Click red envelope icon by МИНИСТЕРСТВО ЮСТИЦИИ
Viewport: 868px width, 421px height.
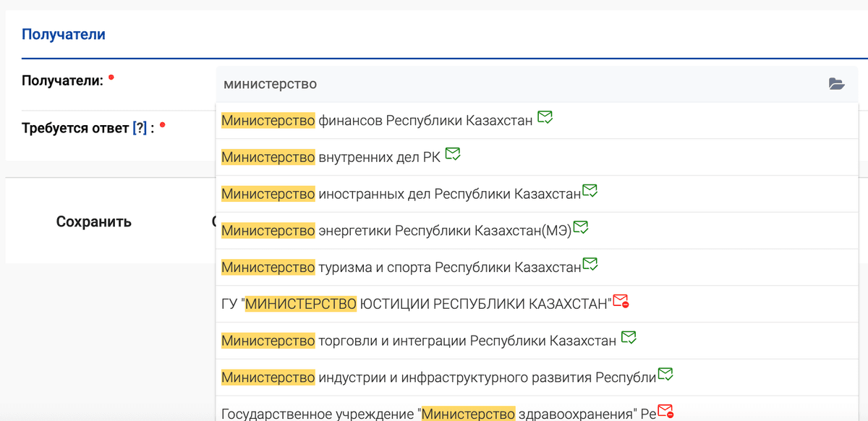pyautogui.click(x=621, y=302)
